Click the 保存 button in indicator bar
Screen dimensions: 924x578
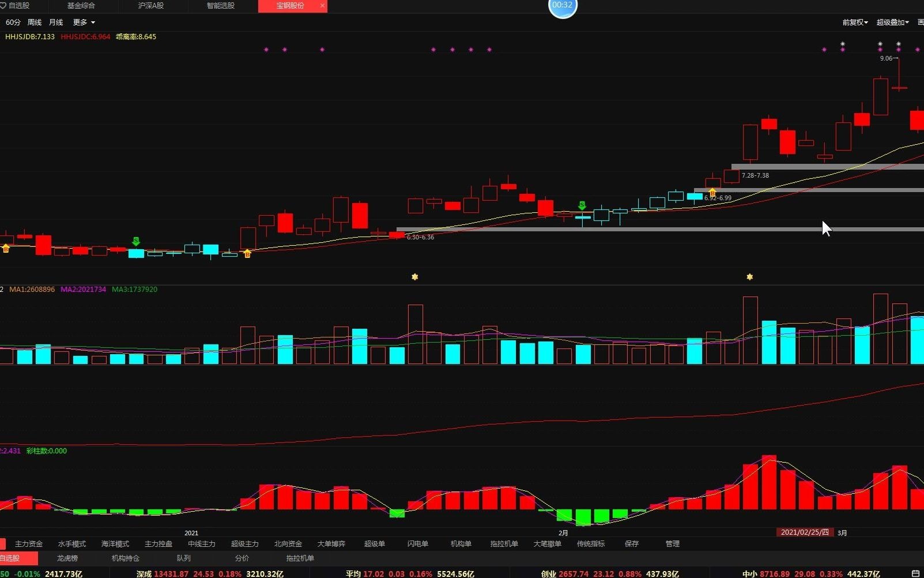tap(632, 544)
